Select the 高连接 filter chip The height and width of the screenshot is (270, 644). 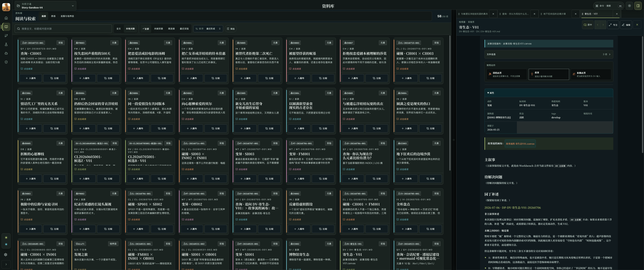click(171, 29)
